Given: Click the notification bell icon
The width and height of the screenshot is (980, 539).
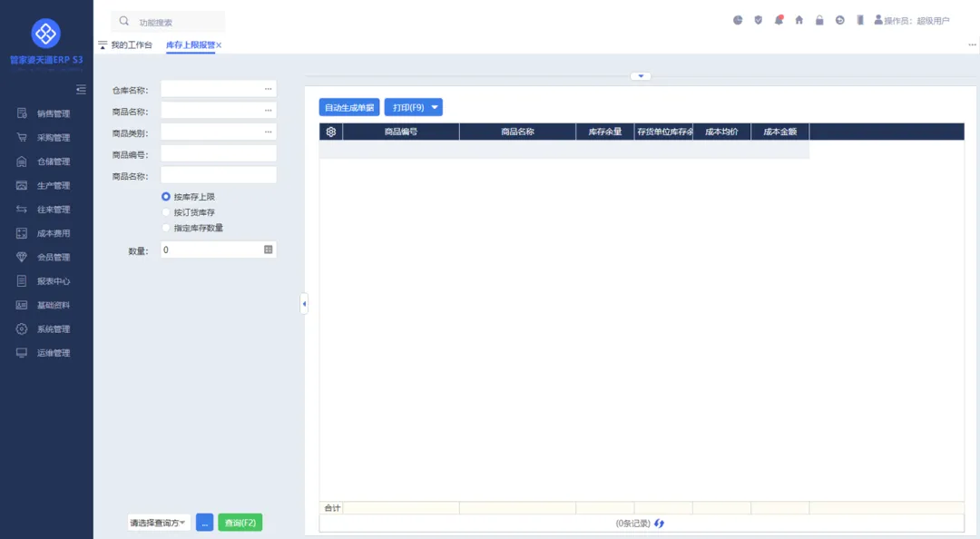Looking at the screenshot, I should pyautogui.click(x=779, y=20).
